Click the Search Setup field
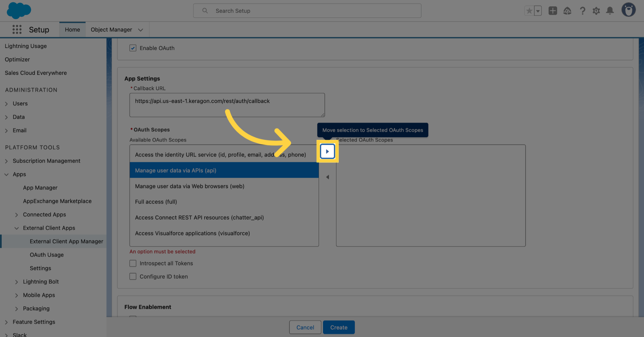 [x=307, y=11]
